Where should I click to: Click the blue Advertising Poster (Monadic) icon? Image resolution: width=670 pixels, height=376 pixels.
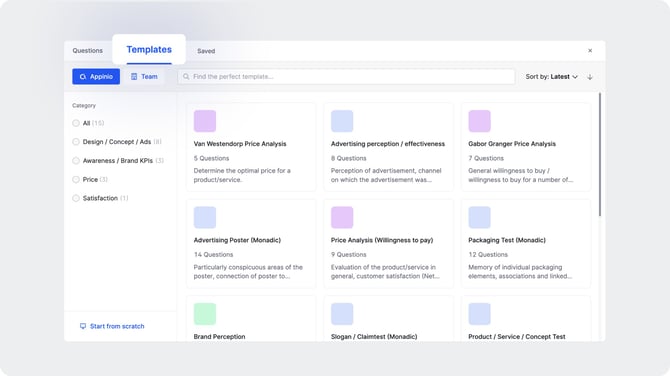point(205,217)
